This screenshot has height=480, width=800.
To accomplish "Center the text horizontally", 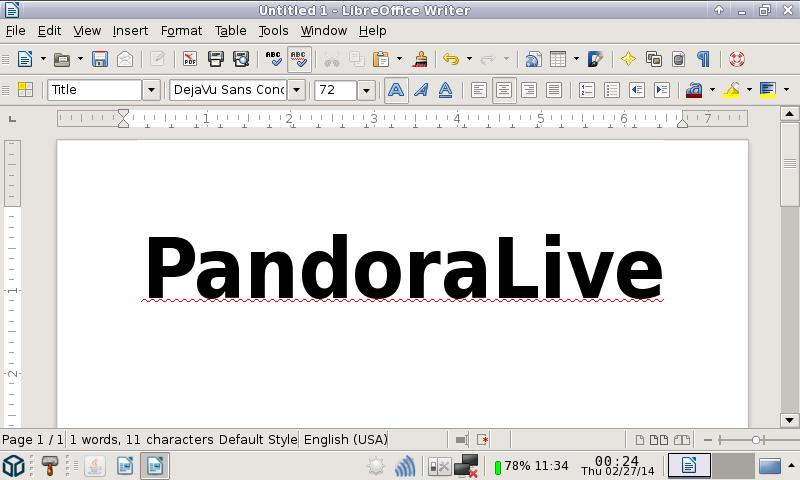I will point(504,90).
